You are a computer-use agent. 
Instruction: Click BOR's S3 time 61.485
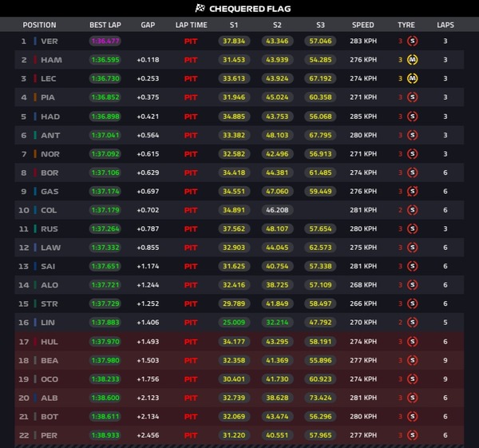[320, 172]
